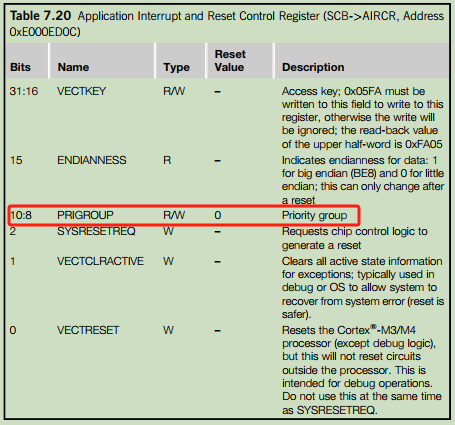This screenshot has width=455, height=425.
Task: Click the "0xE000ED0C)" address text
Action: pos(45,32)
